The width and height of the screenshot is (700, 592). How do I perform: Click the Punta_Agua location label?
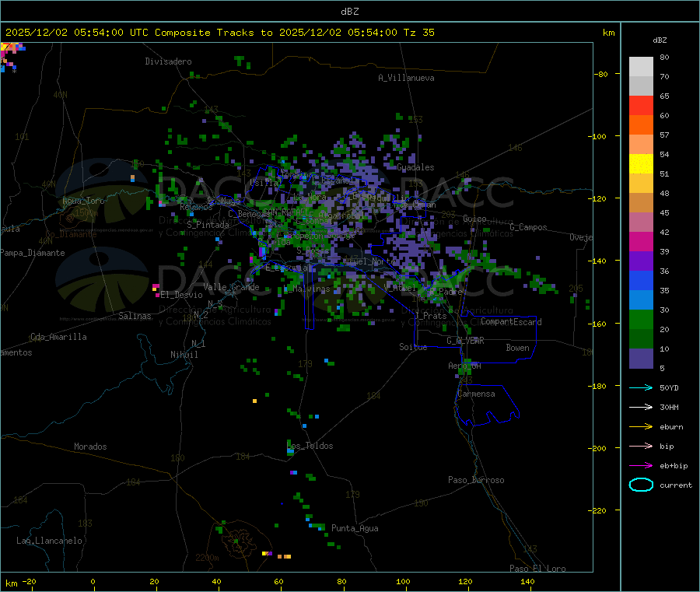(x=355, y=528)
